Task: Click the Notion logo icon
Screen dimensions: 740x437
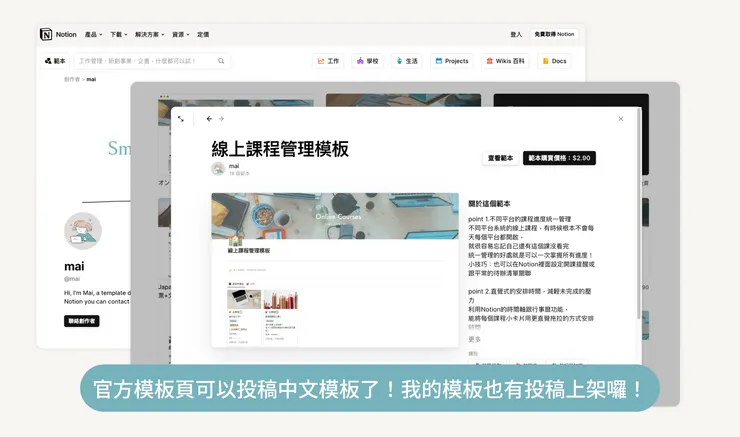Action: [x=46, y=34]
